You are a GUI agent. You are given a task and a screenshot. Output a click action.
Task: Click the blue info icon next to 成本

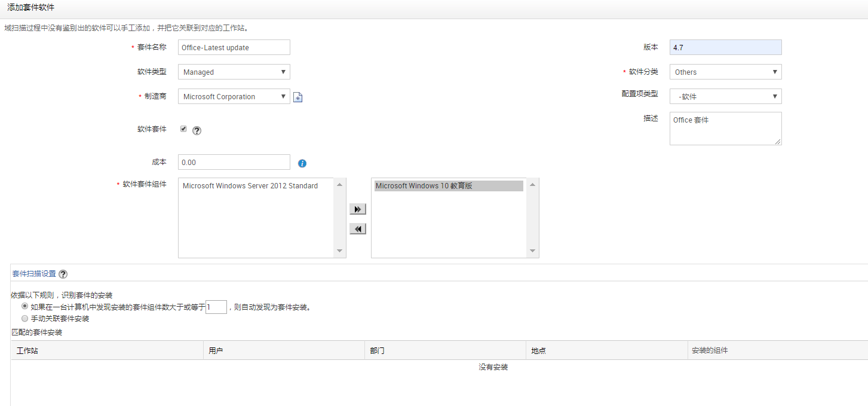point(302,163)
